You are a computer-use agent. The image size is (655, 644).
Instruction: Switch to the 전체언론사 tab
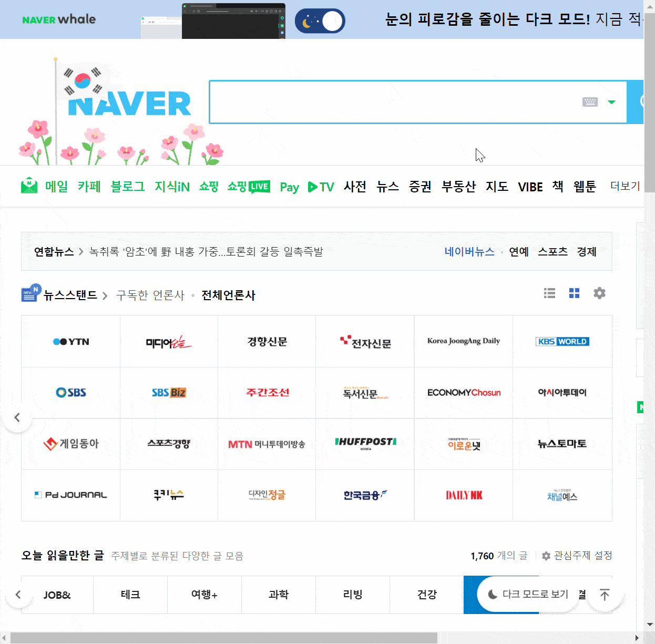[228, 295]
